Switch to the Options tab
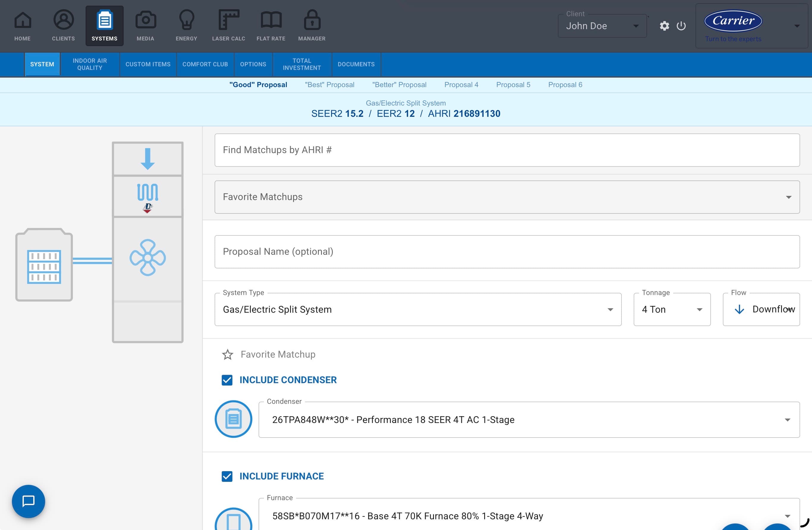812x530 pixels. pyautogui.click(x=253, y=64)
